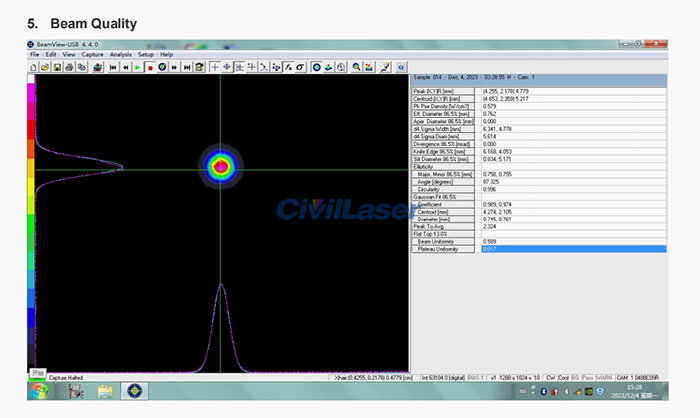Click the Circularity row label
Viewport: 700px width, 418px height.
[x=443, y=189]
